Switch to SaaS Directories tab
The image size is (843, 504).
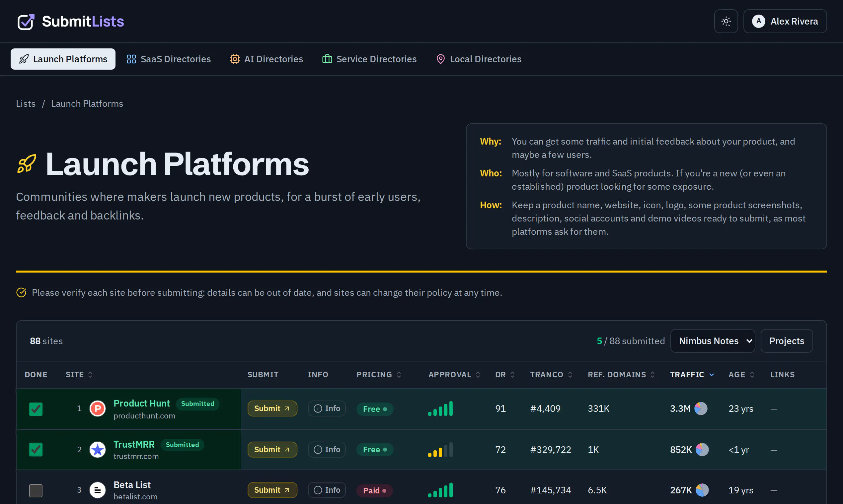click(169, 59)
